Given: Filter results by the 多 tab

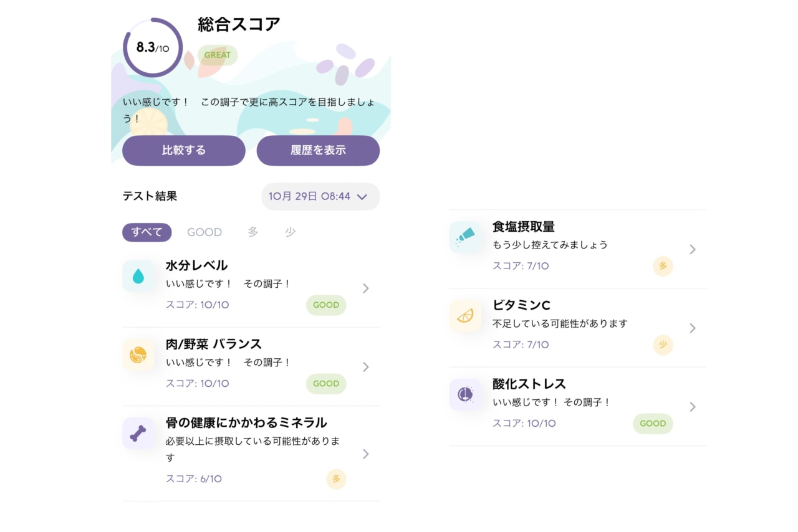Looking at the screenshot, I should click(x=252, y=232).
